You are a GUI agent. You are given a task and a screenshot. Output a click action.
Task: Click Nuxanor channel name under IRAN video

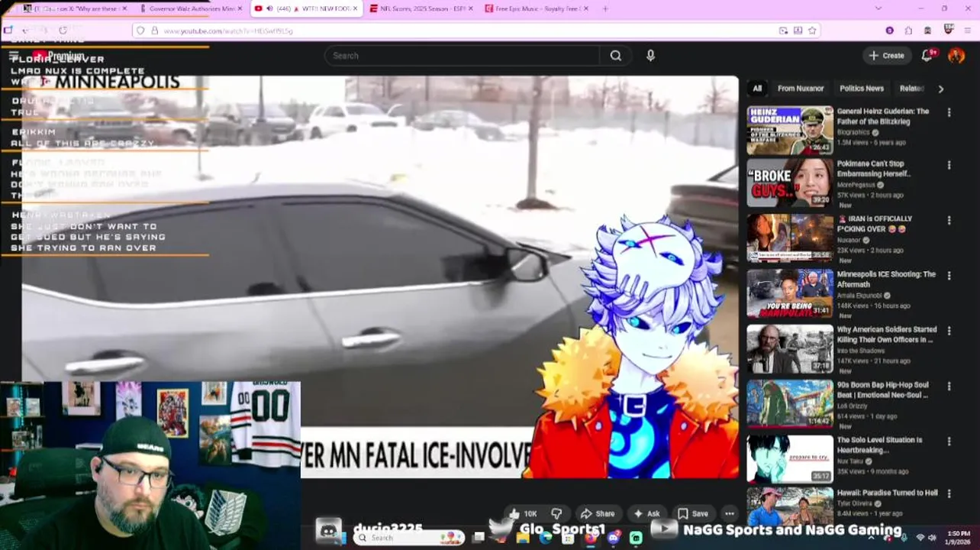pos(851,240)
